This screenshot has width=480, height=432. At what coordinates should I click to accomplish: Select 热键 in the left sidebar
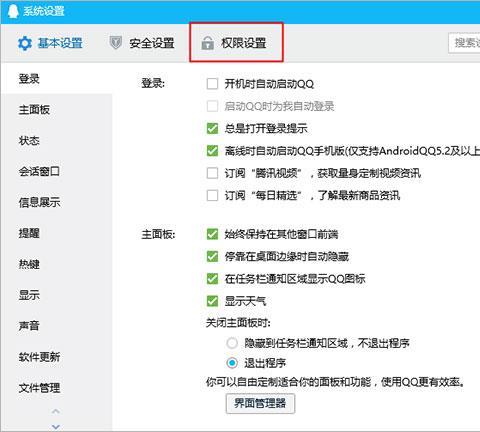click(x=29, y=264)
